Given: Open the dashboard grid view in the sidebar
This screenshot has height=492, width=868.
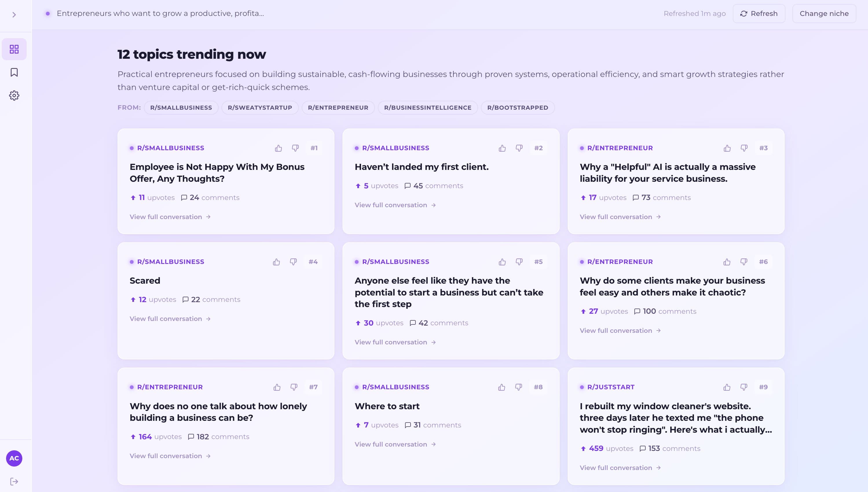Looking at the screenshot, I should 14,49.
